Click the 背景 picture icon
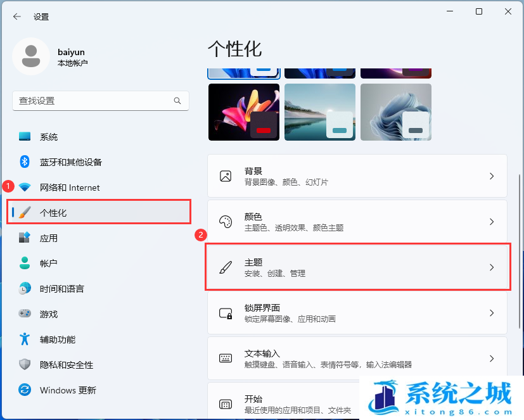 point(226,176)
